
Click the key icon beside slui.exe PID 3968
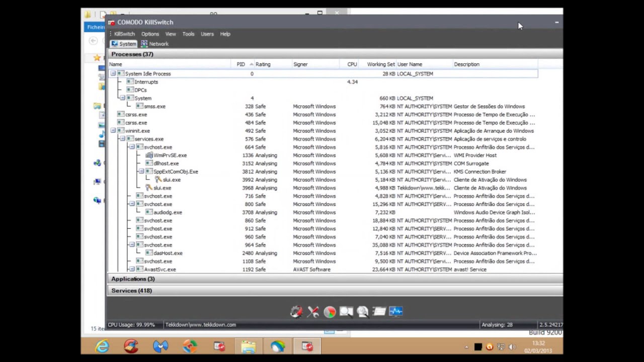pyautogui.click(x=149, y=188)
